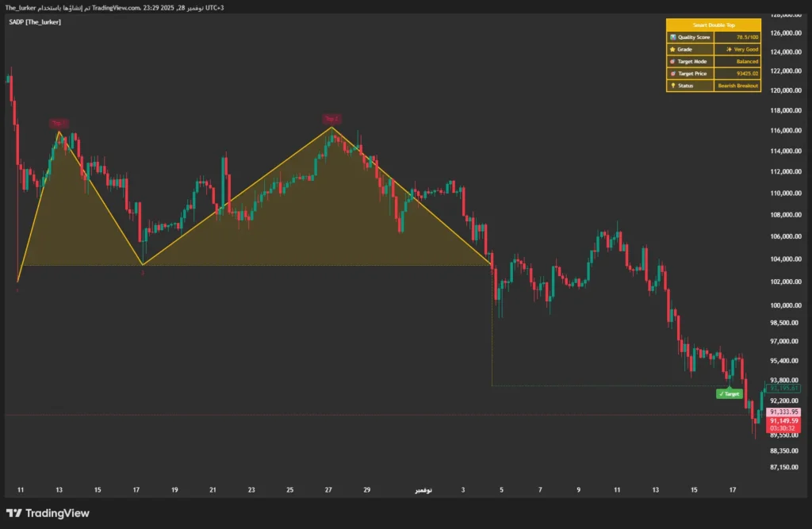The width and height of the screenshot is (812, 529).
Task: Click the Quality Score chart icon in table
Action: tap(672, 37)
